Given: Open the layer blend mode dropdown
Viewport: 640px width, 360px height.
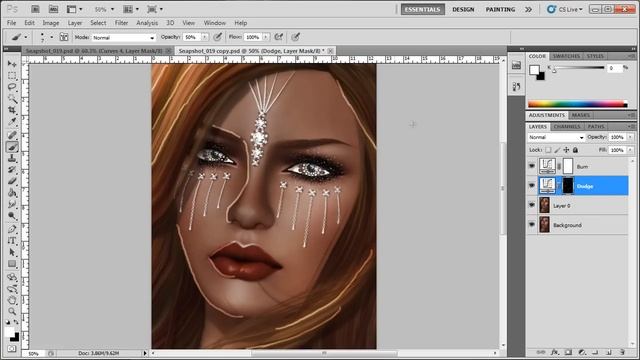Looking at the screenshot, I should click(556, 137).
